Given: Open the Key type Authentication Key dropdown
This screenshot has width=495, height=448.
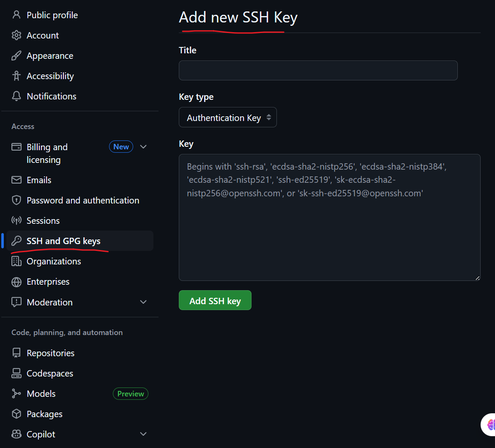Looking at the screenshot, I should tap(227, 117).
